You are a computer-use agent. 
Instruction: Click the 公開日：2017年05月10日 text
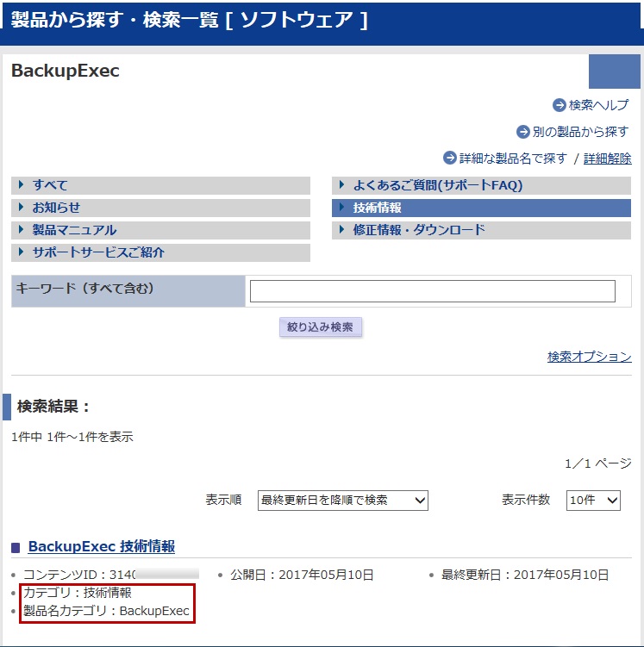[302, 575]
